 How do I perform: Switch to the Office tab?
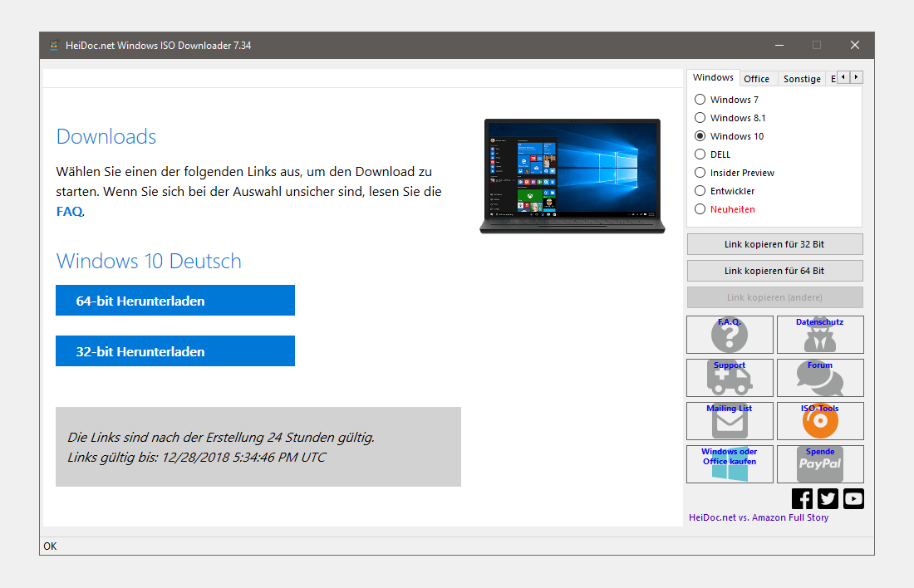[757, 79]
